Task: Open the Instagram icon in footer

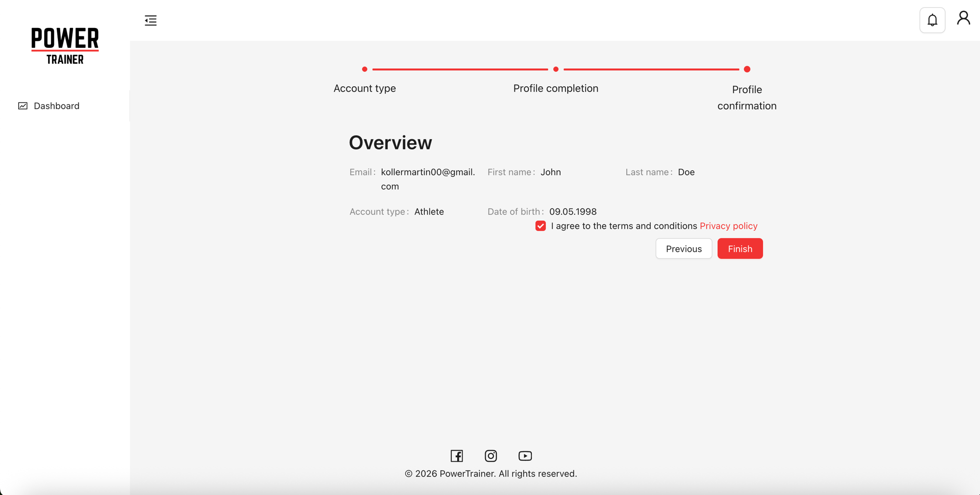Action: [490, 456]
